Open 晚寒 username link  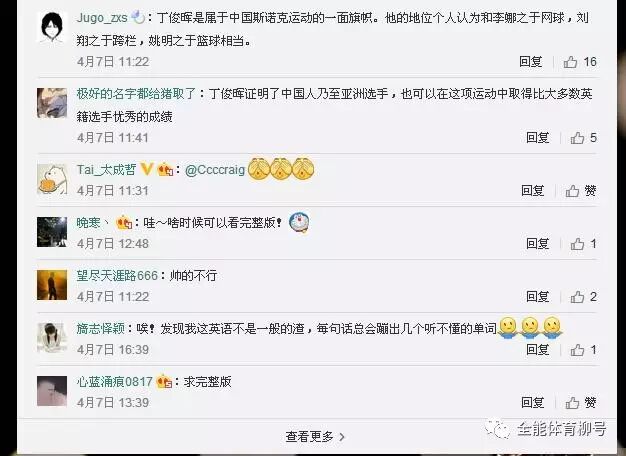88,222
